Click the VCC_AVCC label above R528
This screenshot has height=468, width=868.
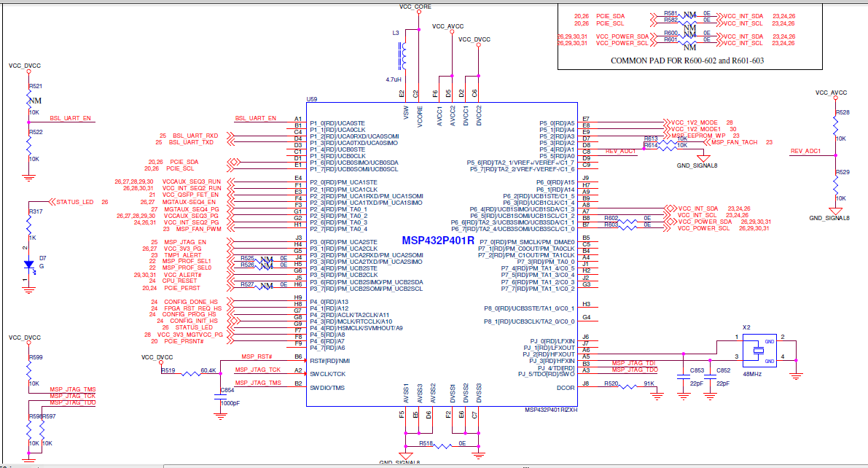831,93
